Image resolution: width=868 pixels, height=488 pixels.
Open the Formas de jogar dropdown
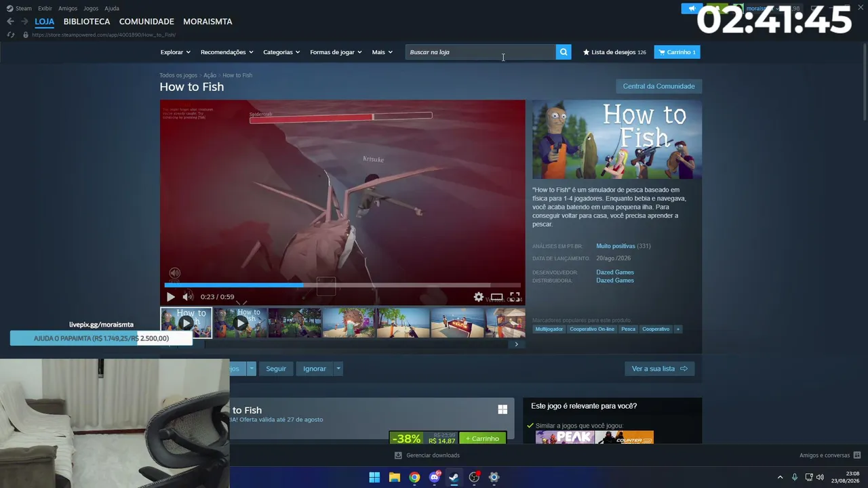336,52
